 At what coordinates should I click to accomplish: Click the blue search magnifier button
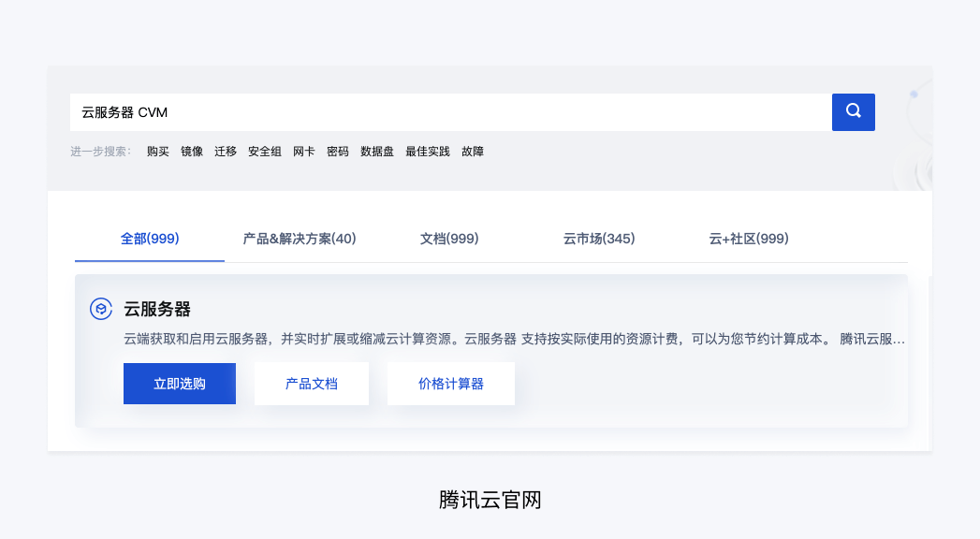[853, 111]
